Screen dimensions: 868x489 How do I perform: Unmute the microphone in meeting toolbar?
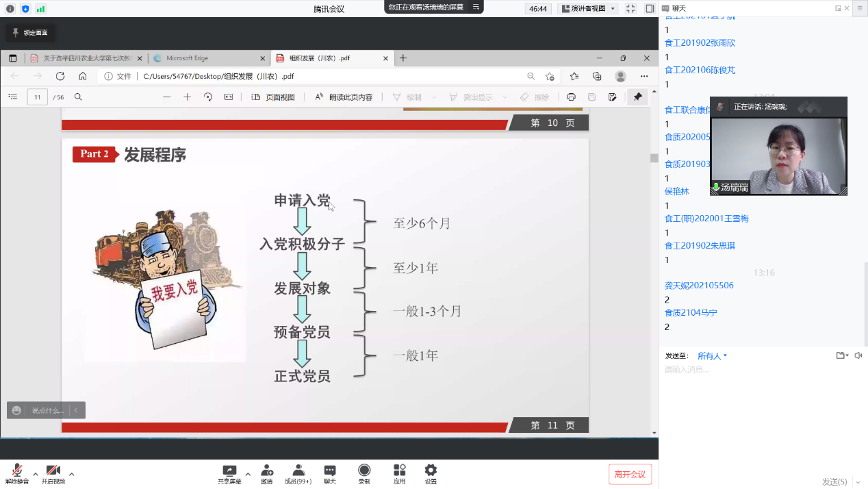(16, 472)
